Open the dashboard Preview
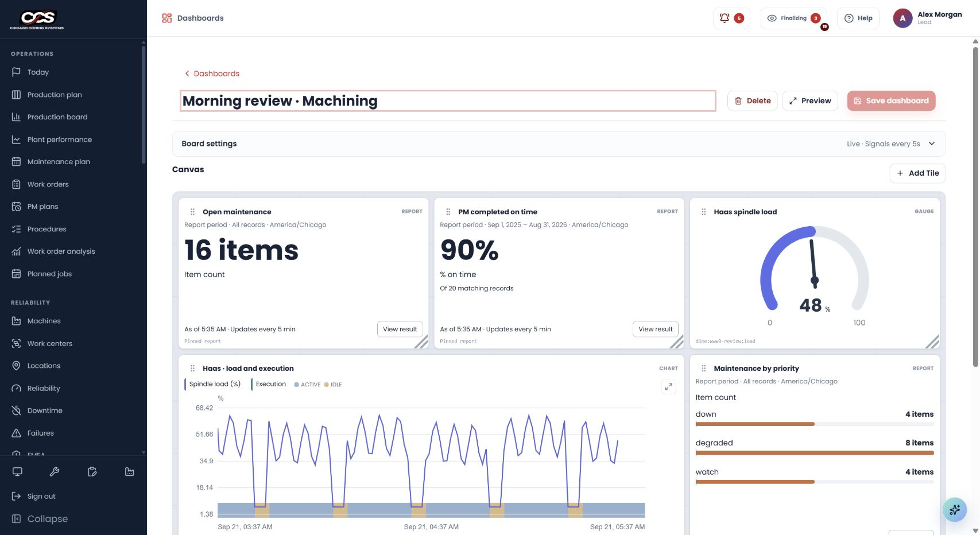Image resolution: width=980 pixels, height=535 pixels. pyautogui.click(x=810, y=100)
